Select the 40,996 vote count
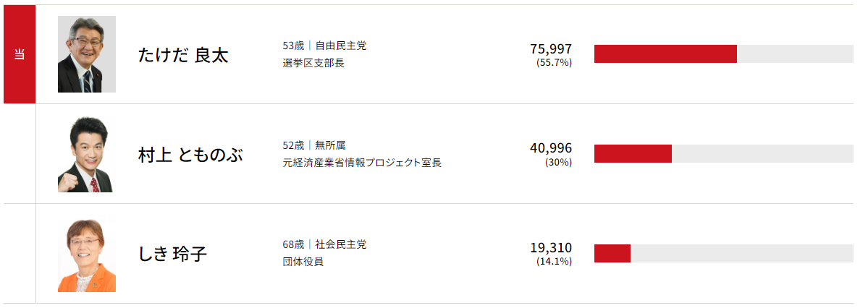This screenshot has width=868, height=308. click(x=551, y=148)
